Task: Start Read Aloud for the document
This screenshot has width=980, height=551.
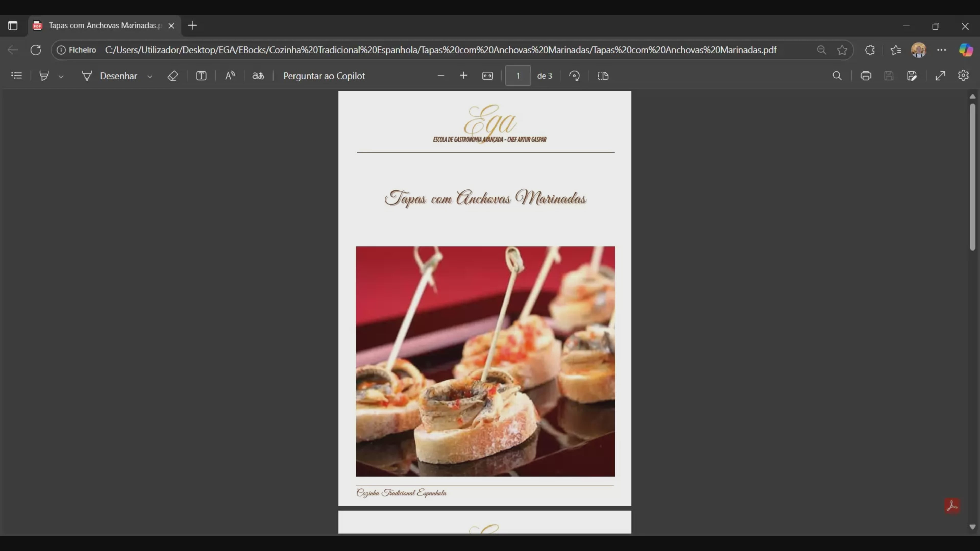Action: click(230, 76)
